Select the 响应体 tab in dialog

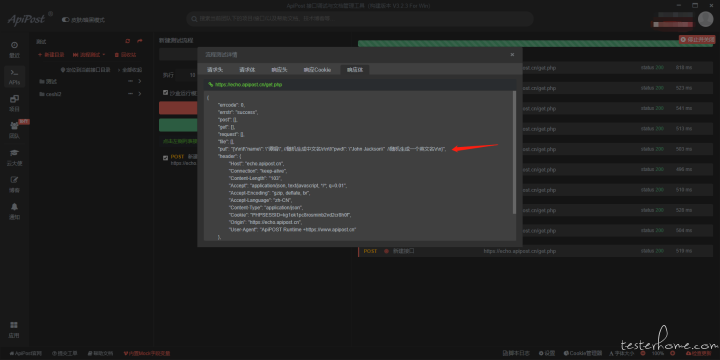click(x=355, y=70)
